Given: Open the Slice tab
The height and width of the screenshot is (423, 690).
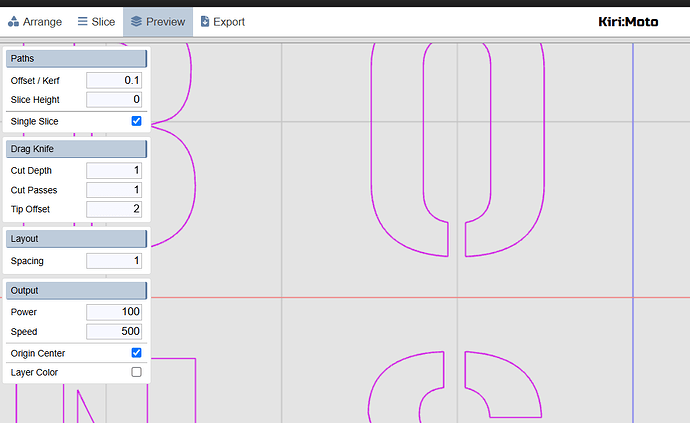Looking at the screenshot, I should (96, 22).
